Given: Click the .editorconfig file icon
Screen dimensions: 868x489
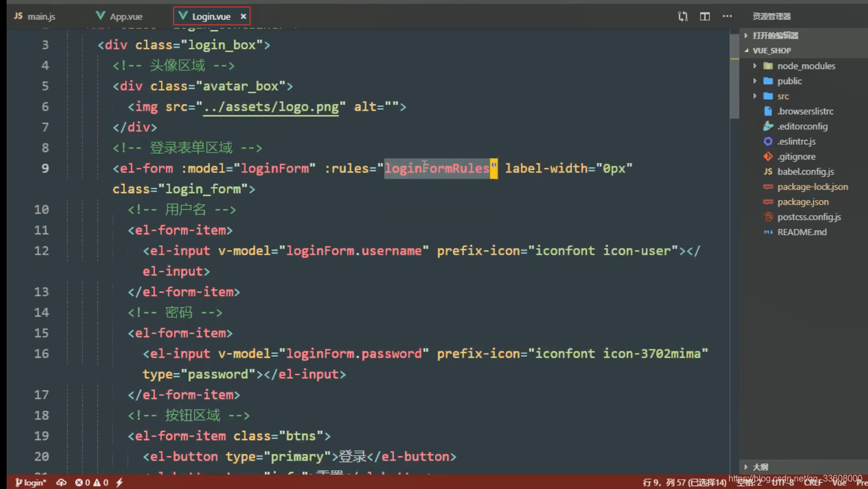Looking at the screenshot, I should 768,126.
